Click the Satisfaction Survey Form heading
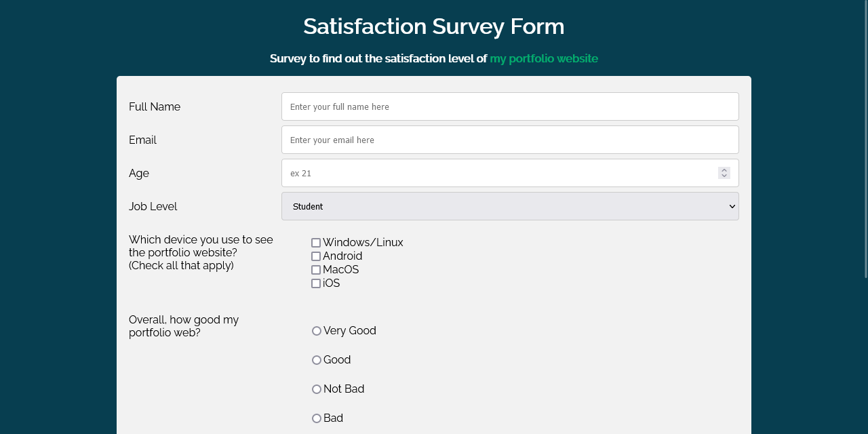 click(x=433, y=26)
